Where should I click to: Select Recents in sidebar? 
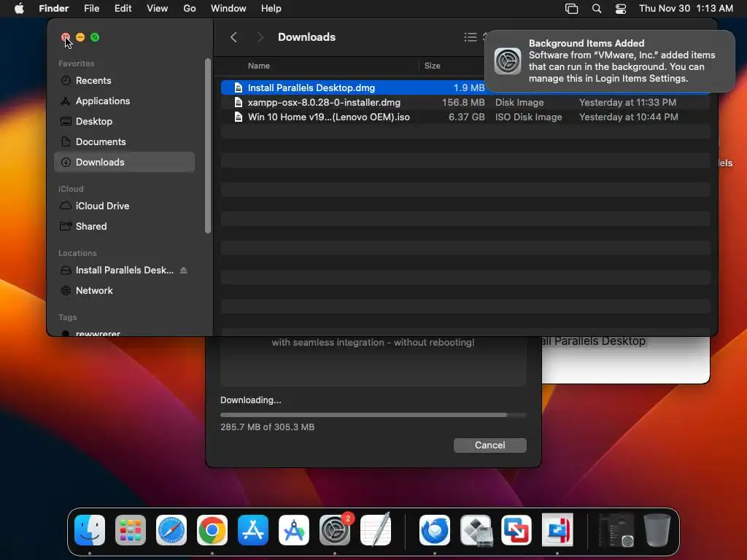pyautogui.click(x=124, y=80)
